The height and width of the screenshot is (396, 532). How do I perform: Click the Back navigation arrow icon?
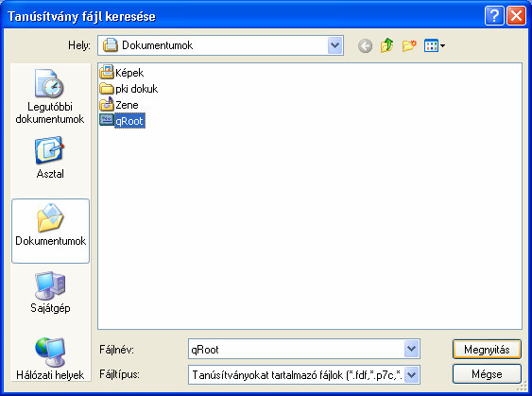tap(365, 45)
